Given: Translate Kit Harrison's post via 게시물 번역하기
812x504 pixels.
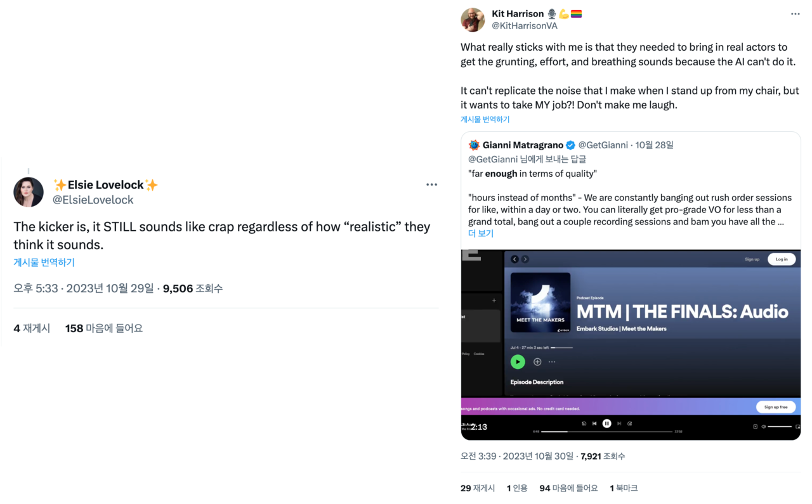Looking at the screenshot, I should point(485,119).
